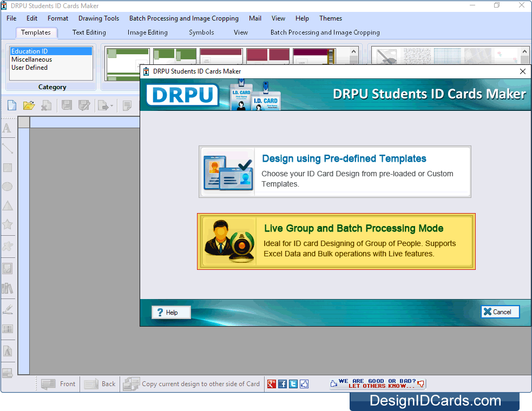
Task: Switch to the Templates tab
Action: (x=36, y=32)
